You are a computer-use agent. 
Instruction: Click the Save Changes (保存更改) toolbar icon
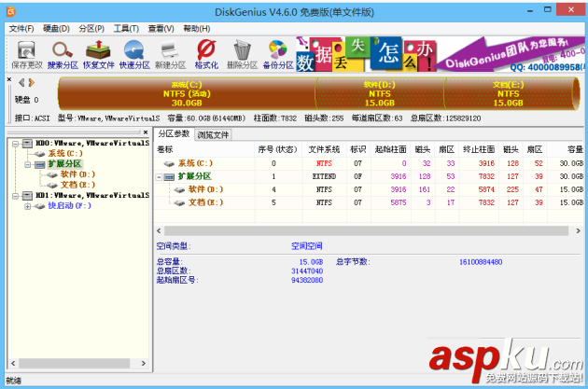tap(27, 55)
